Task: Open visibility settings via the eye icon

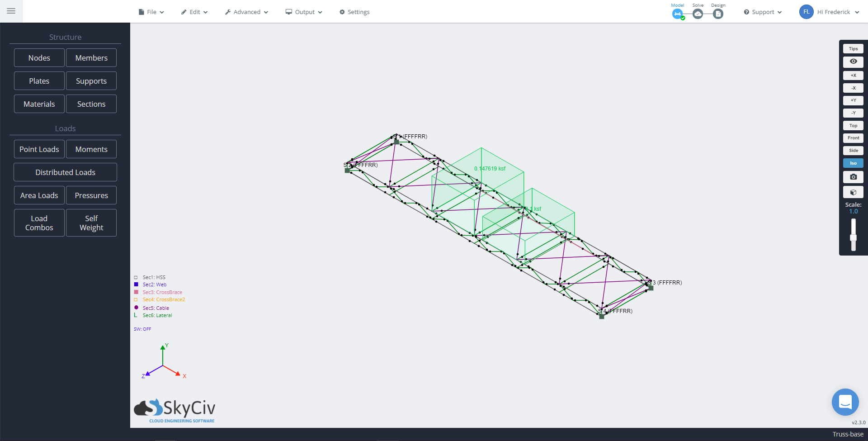Action: pyautogui.click(x=854, y=62)
